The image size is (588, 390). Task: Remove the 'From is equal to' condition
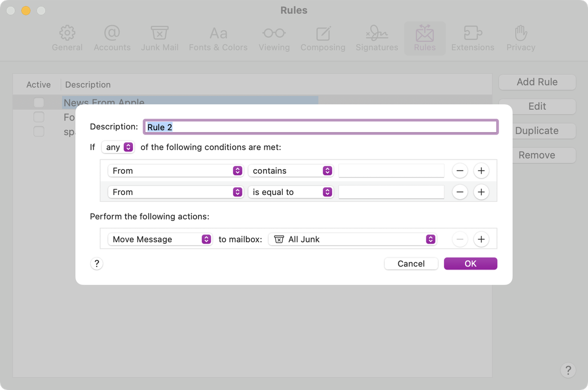pos(460,192)
